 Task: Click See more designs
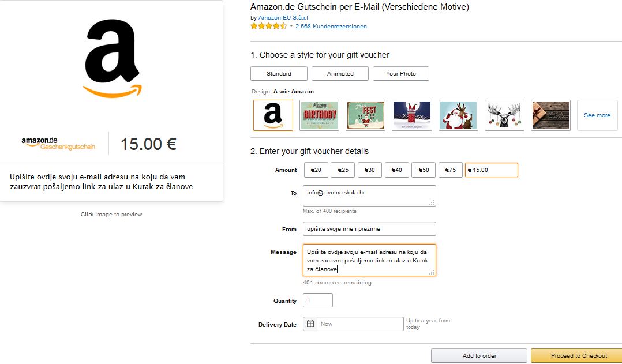[x=597, y=115]
